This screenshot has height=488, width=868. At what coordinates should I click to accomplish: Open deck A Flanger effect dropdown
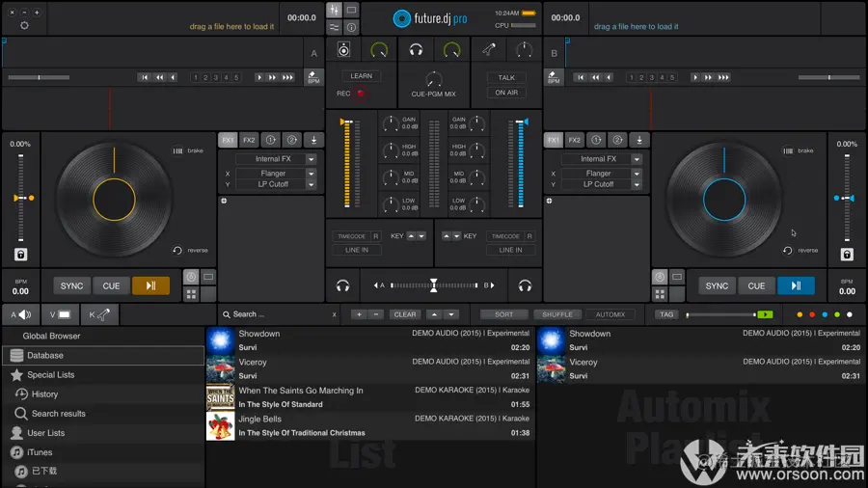click(312, 174)
